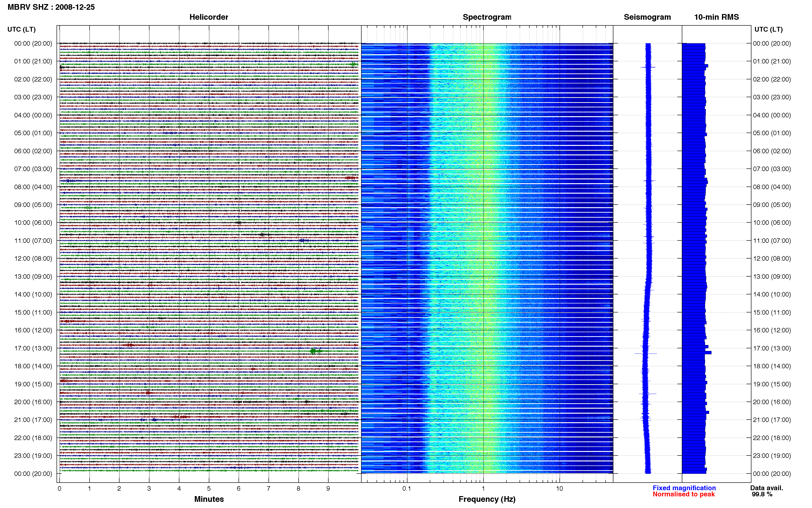This screenshot has height=508, width=812.
Task: Click left axis label '12:00 (08:00)'
Action: (33, 259)
